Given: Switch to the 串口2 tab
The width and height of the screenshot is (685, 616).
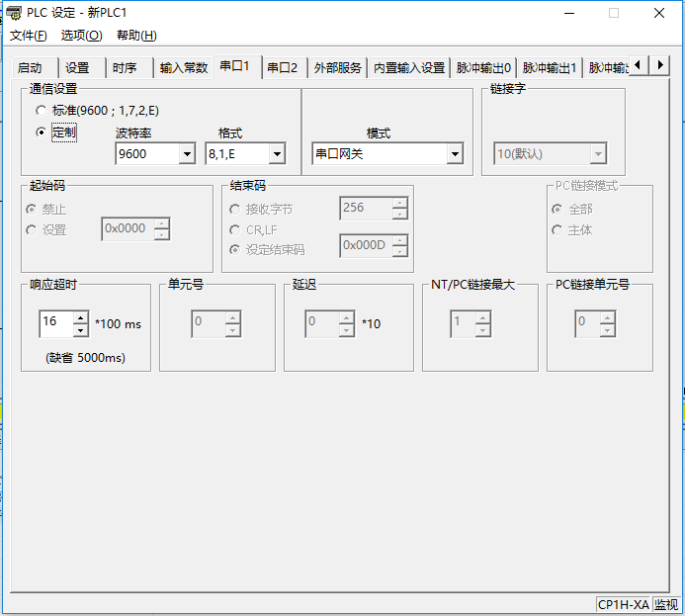Looking at the screenshot, I should [282, 68].
